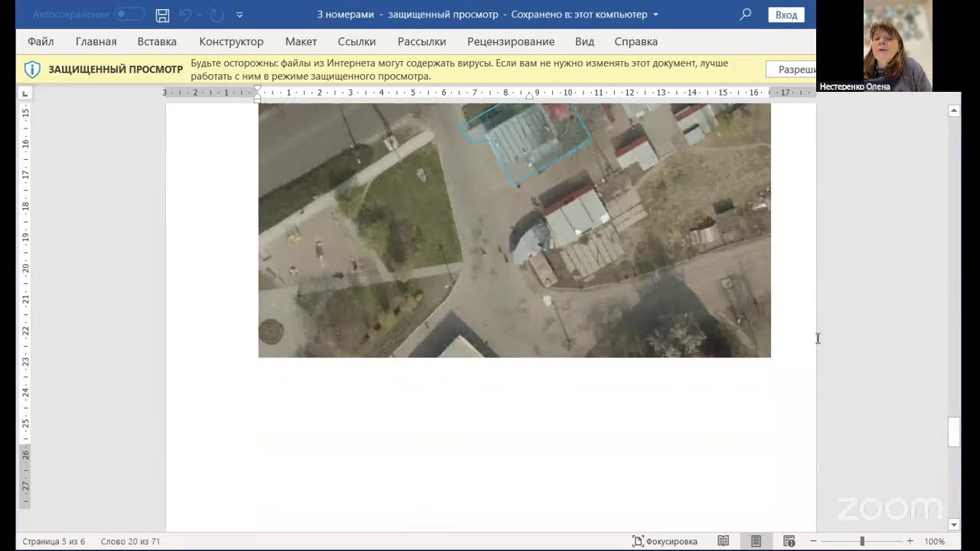This screenshot has width=980, height=551.
Task: Open the Вставка ribbon tab
Action: point(157,41)
